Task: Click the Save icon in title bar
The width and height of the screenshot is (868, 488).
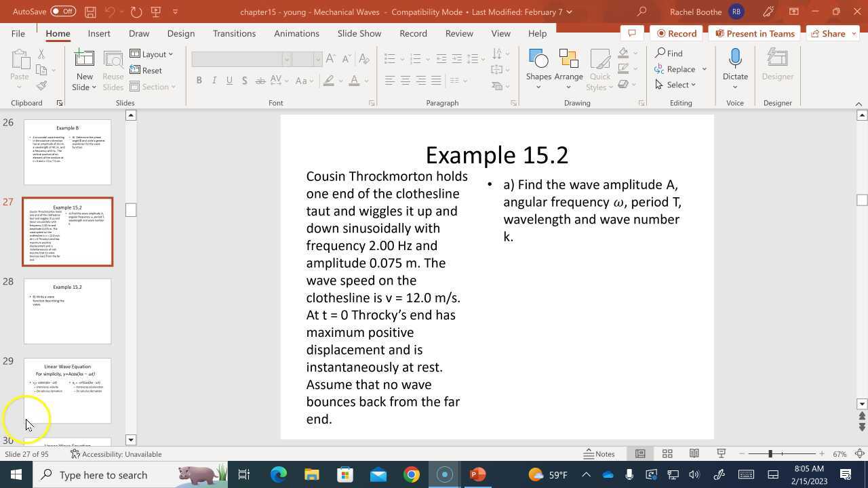Action: coord(90,12)
